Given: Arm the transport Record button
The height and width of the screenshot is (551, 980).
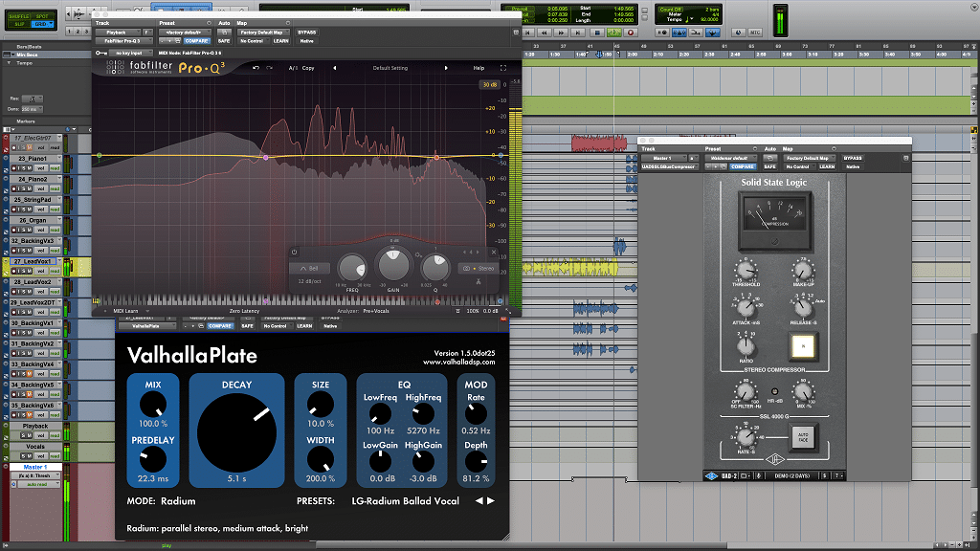Looking at the screenshot, I should pos(630,33).
